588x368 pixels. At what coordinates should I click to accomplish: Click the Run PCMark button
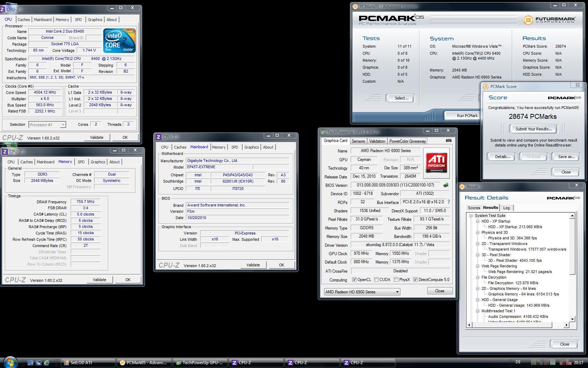tap(467, 116)
